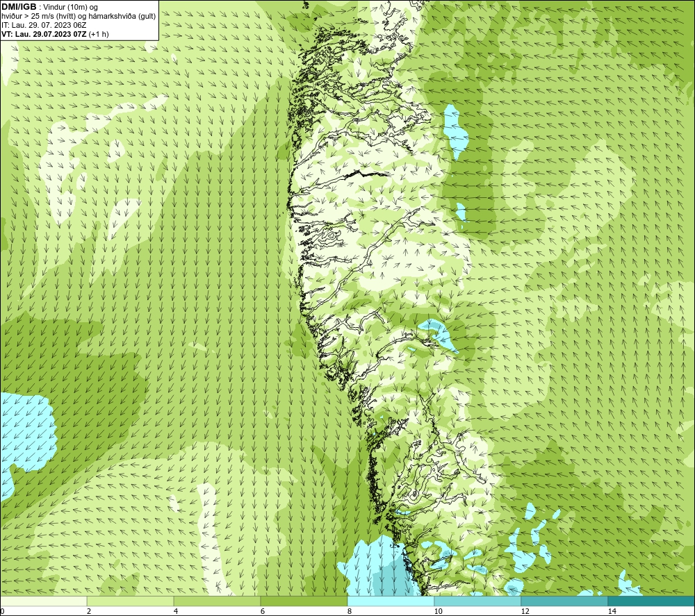Click the legend label '12'
Screen dimensions: 695x616
525,611
